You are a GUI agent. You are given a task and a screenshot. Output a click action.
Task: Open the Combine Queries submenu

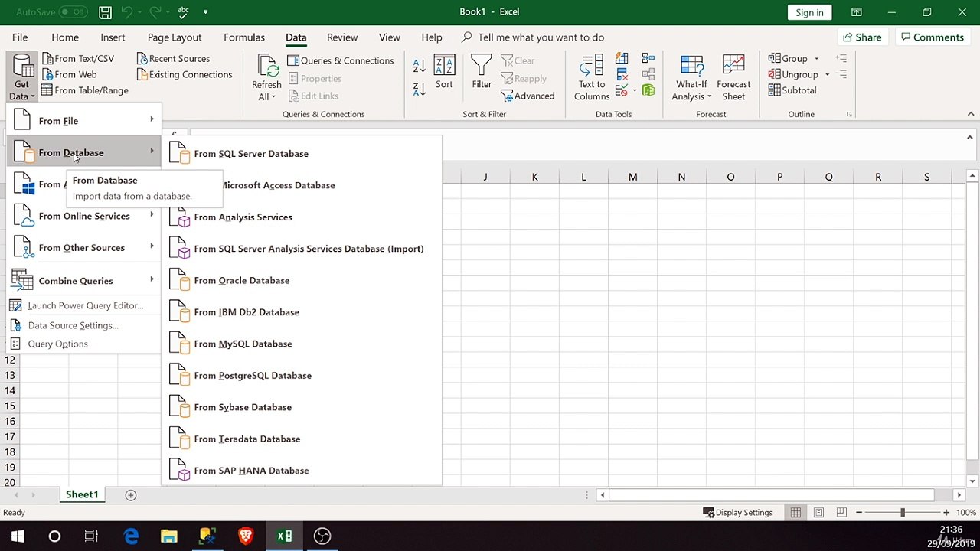pos(84,281)
